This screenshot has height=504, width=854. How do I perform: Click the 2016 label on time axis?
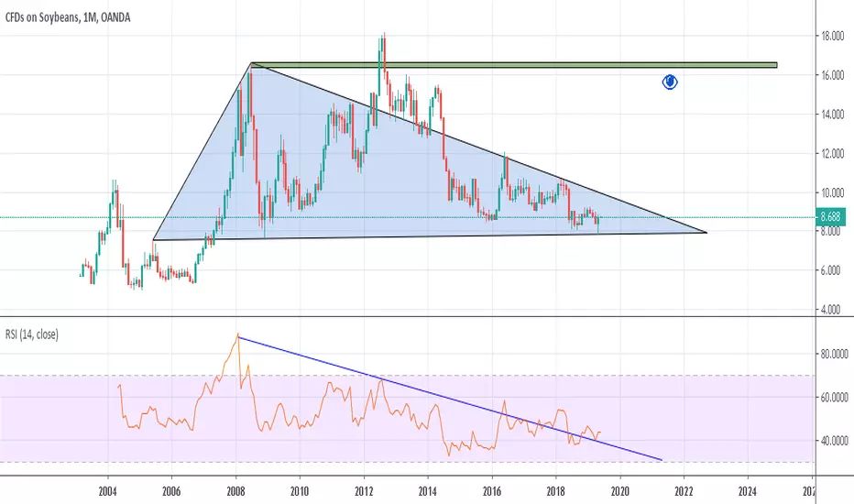[x=492, y=491]
